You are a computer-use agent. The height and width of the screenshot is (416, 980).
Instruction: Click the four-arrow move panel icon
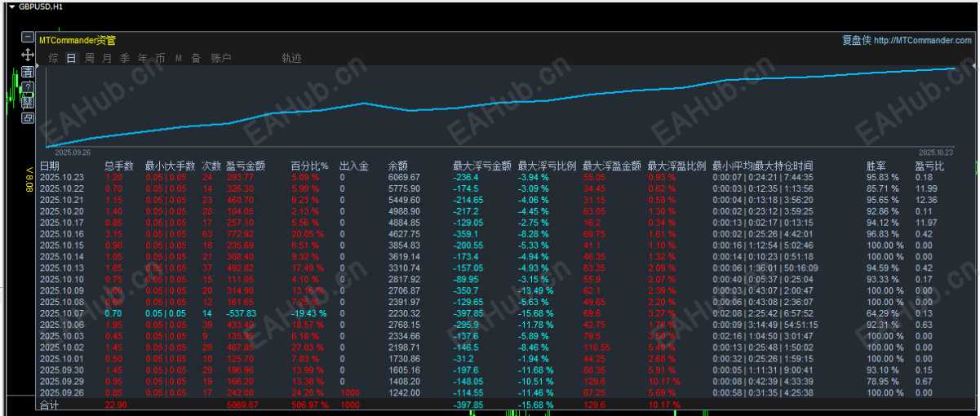[x=27, y=55]
